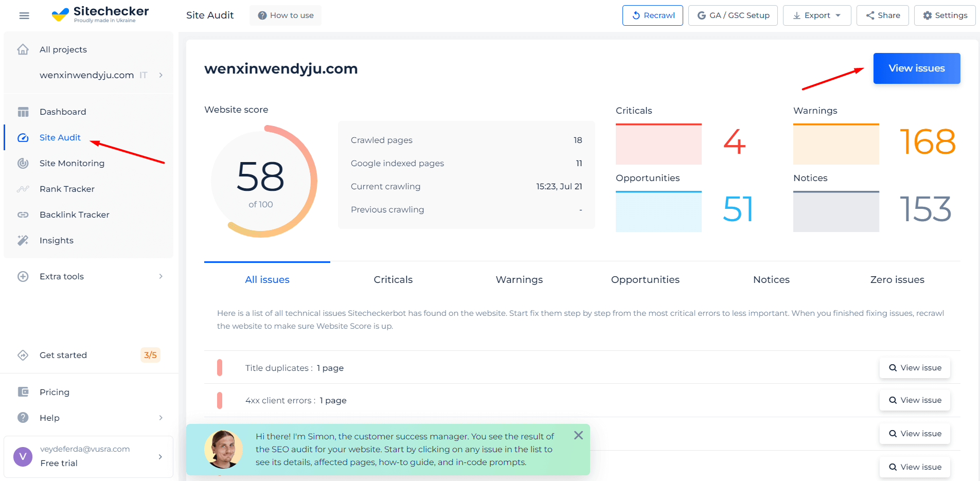Open Insights in the sidebar
Viewport: 980px width, 481px height.
click(57, 240)
